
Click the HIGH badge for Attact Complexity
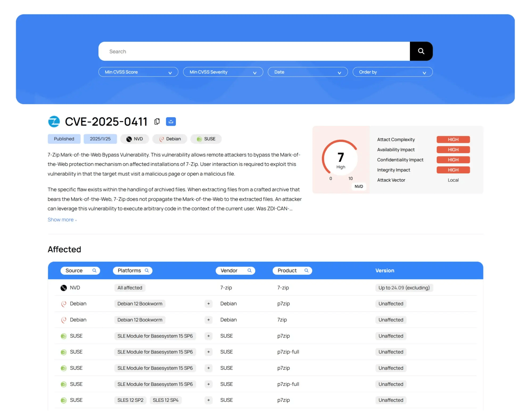click(453, 139)
